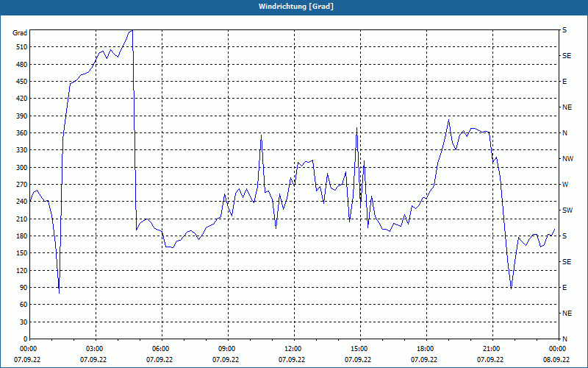Click the 07.09.22 date under 18:00
Viewport: 588px width, 368px height.
coord(424,360)
